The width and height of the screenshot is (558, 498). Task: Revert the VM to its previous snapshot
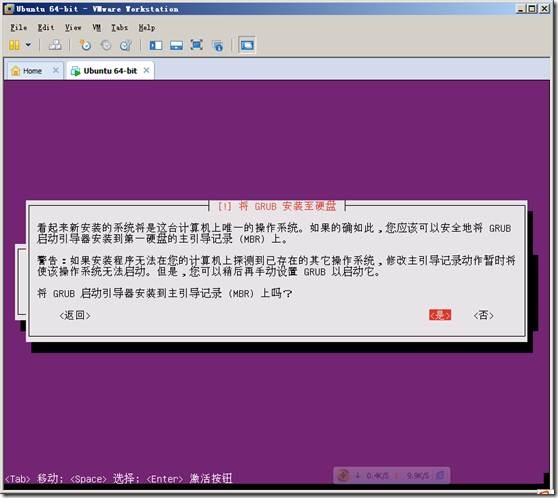tap(106, 45)
